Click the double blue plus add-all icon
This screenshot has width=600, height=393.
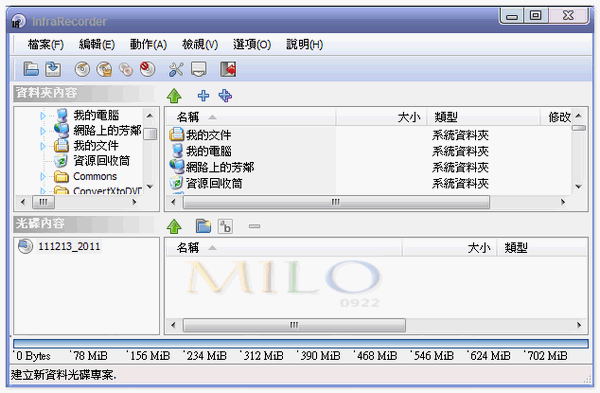point(225,96)
